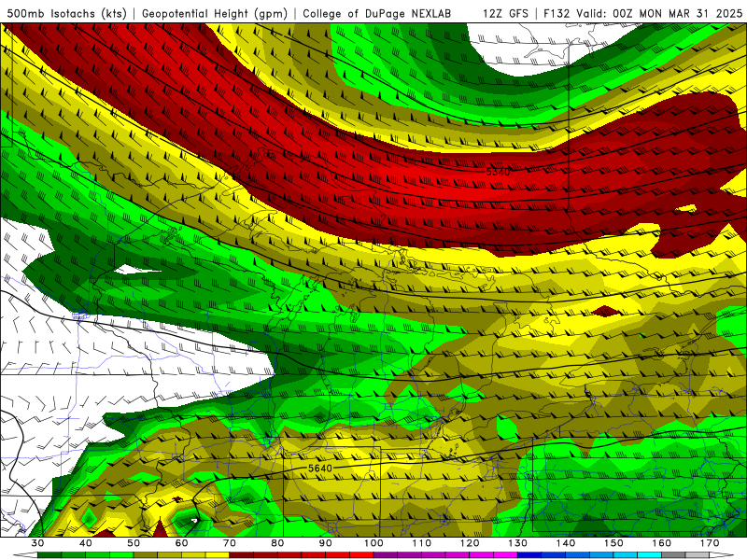The image size is (747, 560).
Task: Click the 150 value on the color scale
Action: 613,543
